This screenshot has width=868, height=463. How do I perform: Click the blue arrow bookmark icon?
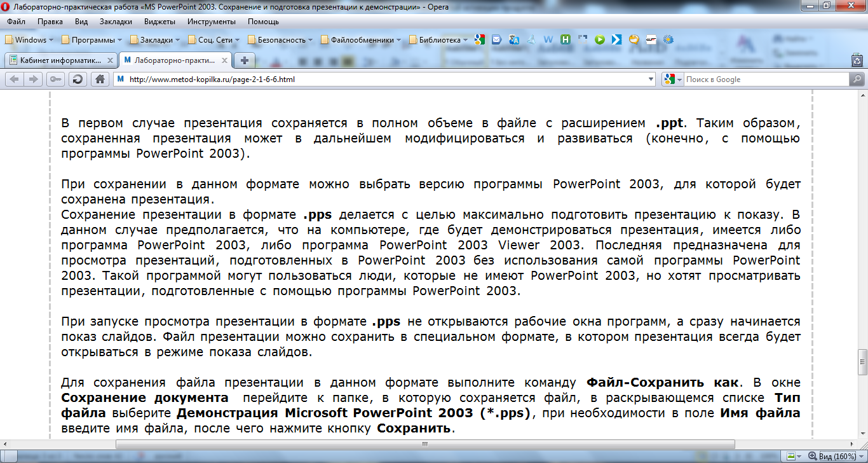pos(616,39)
